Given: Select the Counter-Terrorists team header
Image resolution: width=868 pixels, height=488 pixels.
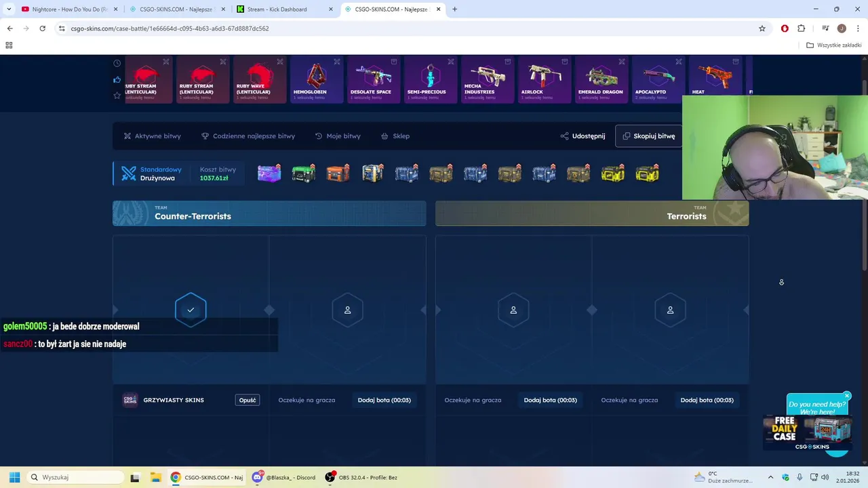Looking at the screenshot, I should coord(269,213).
